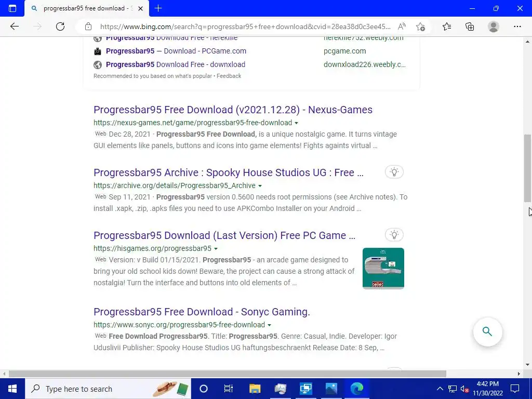Show hidden system tray icons
The height and width of the screenshot is (399, 532).
(440, 389)
